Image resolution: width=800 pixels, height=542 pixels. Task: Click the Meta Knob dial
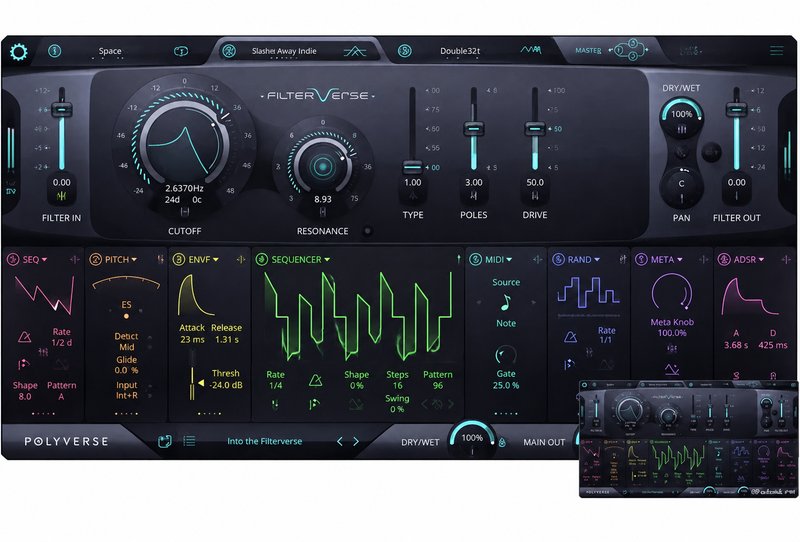[x=672, y=293]
